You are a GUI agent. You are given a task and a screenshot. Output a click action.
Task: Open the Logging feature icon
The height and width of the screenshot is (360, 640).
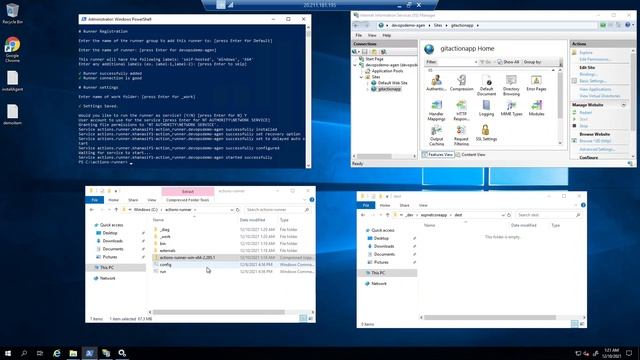click(x=486, y=108)
